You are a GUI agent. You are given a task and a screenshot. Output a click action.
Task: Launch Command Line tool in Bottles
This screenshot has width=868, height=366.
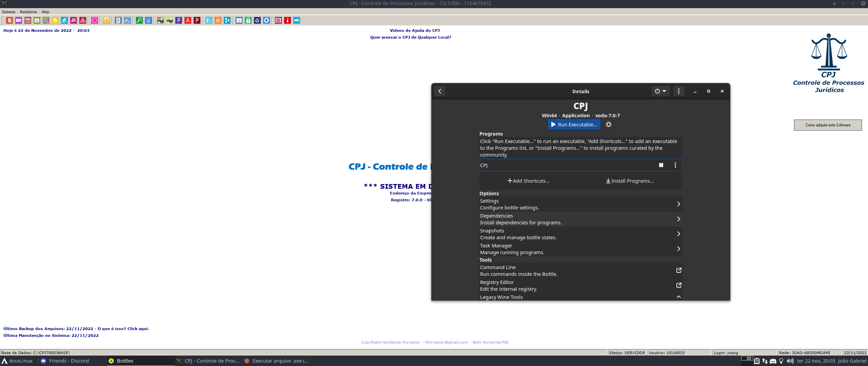tap(580, 270)
